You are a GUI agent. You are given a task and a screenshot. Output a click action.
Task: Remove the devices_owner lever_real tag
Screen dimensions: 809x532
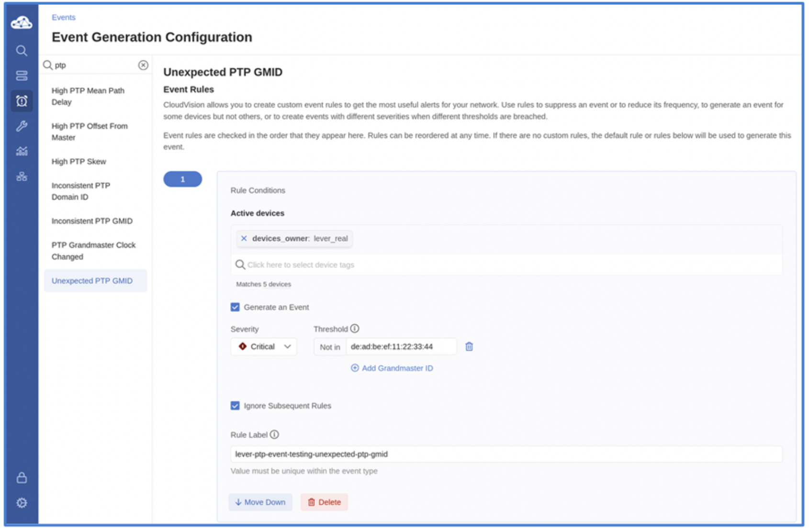[244, 238]
